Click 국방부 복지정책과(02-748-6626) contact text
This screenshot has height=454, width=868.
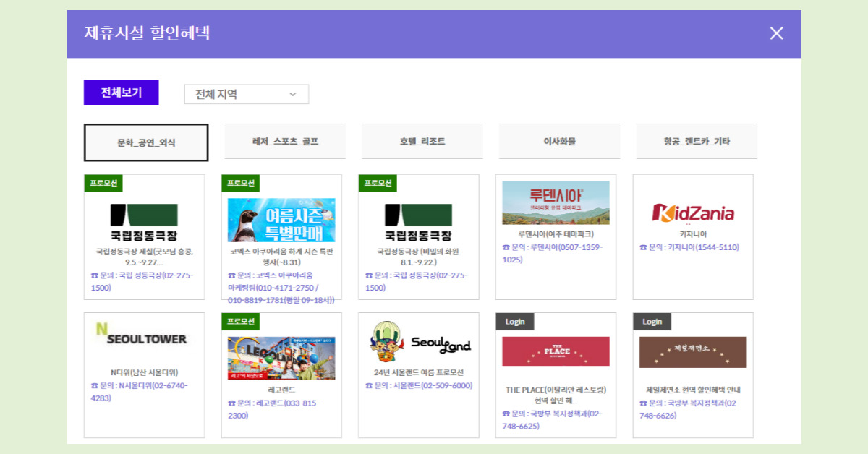[689, 409]
